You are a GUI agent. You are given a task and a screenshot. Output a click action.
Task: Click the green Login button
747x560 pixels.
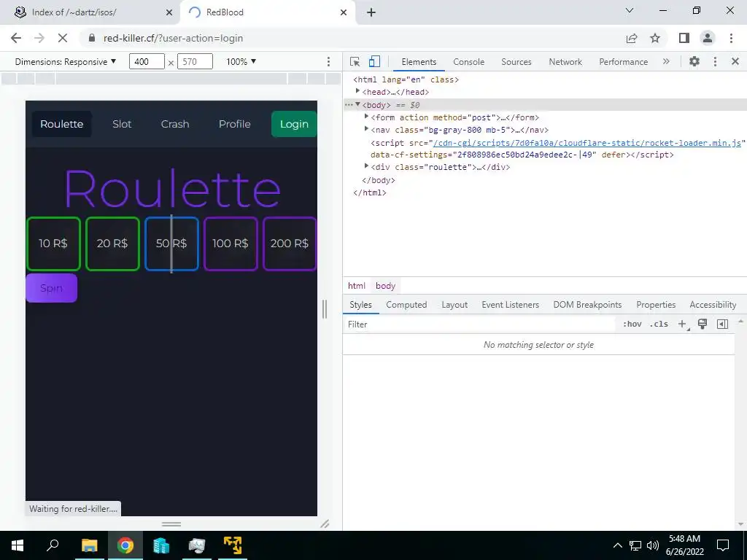294,124
